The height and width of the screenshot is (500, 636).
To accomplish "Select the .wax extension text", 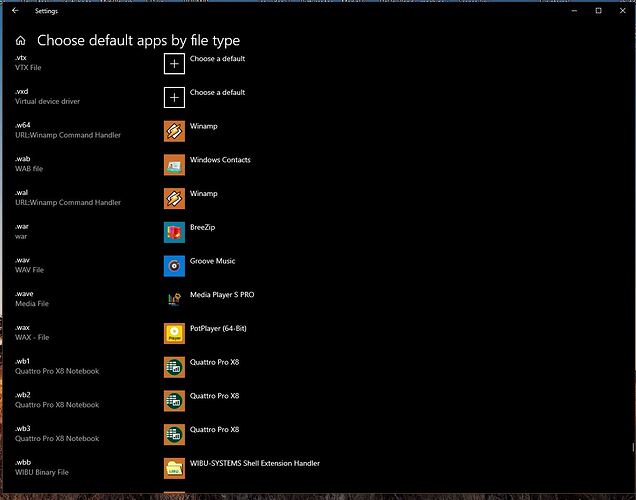I will (22, 327).
